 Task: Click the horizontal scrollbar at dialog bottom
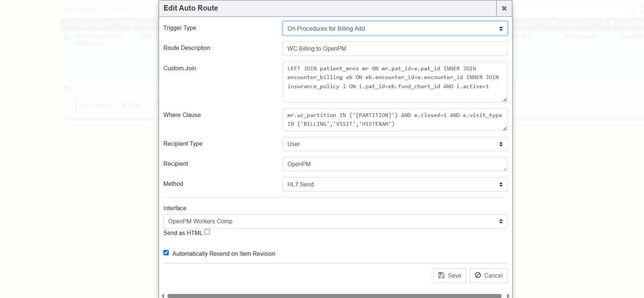[x=334, y=296]
